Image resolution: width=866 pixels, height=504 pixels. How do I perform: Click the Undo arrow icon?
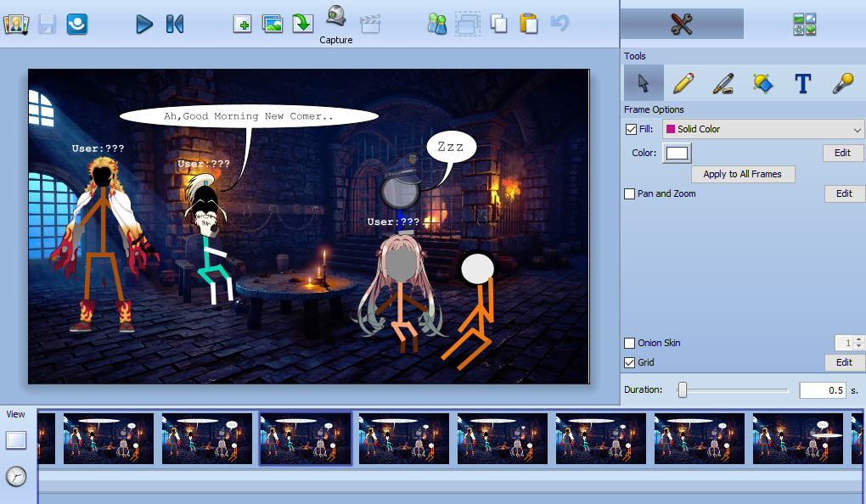(560, 24)
